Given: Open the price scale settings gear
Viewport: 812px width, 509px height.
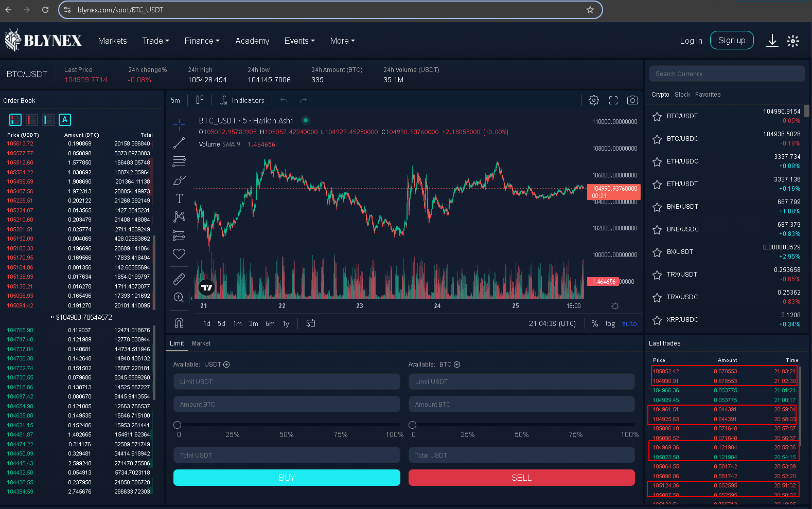Looking at the screenshot, I should coord(615,306).
